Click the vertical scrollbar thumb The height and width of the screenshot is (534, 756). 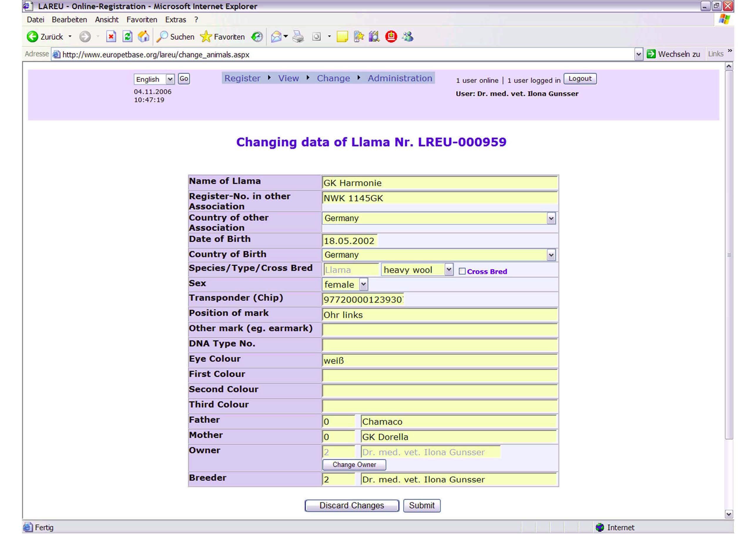[x=729, y=255]
